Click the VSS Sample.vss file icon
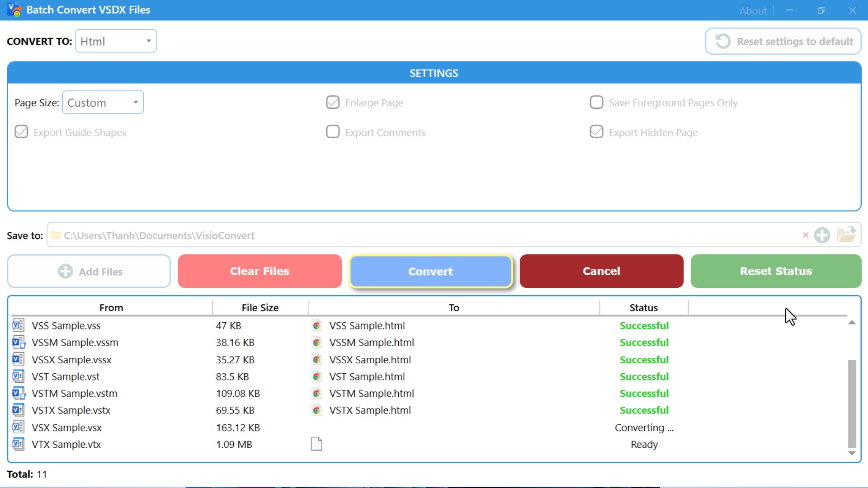Screen dimensions: 868x488 19,325
